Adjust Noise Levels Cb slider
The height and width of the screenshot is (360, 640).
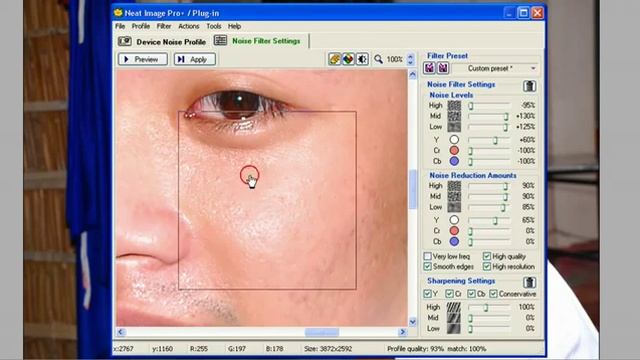click(489, 162)
